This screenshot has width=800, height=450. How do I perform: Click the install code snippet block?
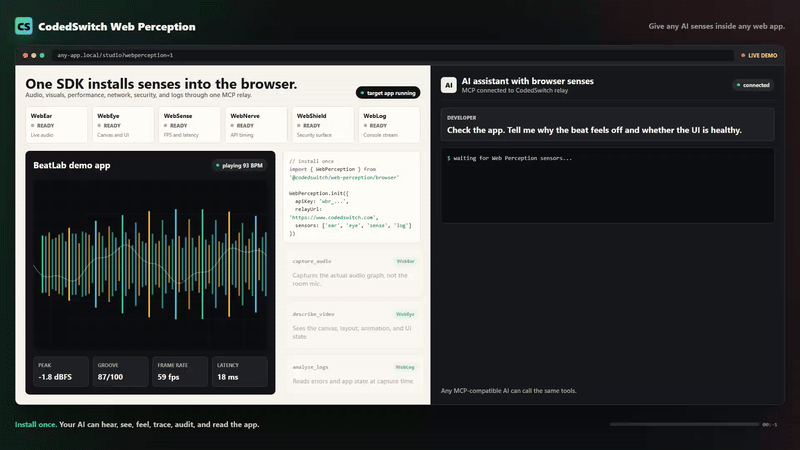[352, 197]
